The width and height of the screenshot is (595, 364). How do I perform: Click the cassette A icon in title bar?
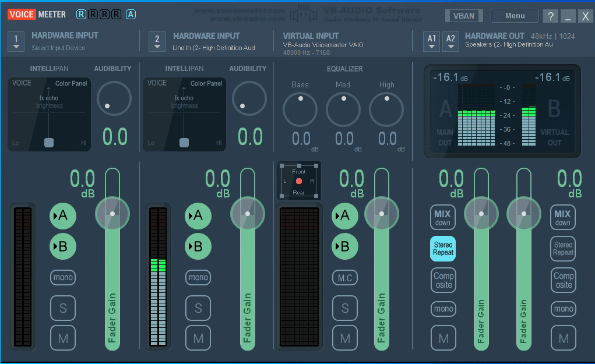131,15
